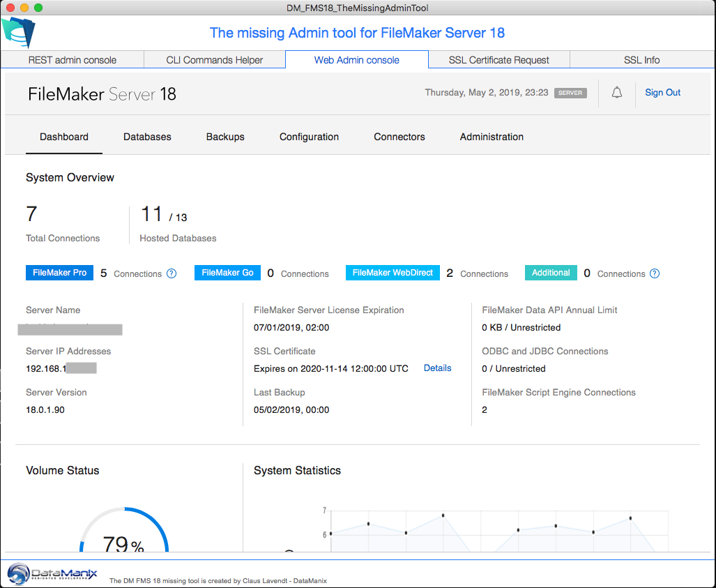Click the 79% volume status gauge

[x=124, y=530]
